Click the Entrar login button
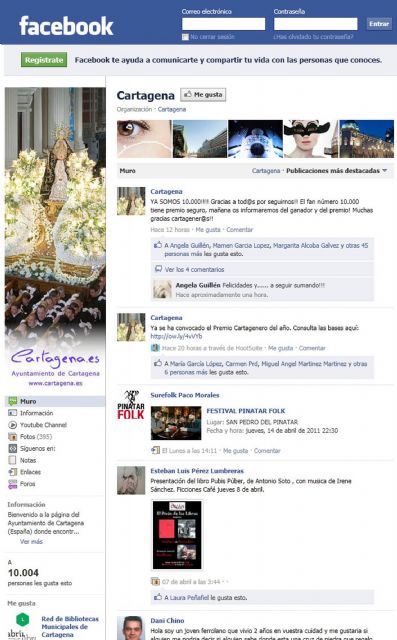This screenshot has width=397, height=640. (x=379, y=24)
